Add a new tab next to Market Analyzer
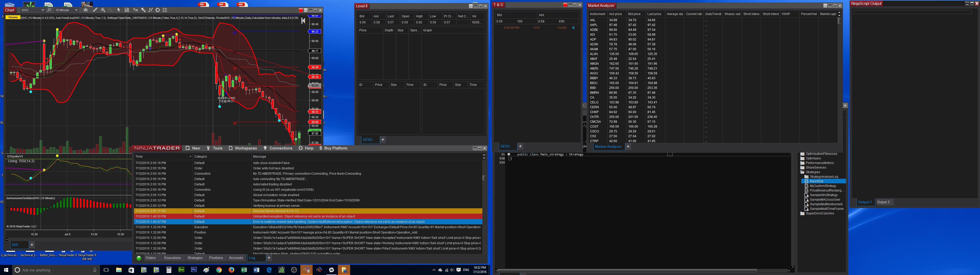Viewport: 980px width, 275px height. coord(628,146)
